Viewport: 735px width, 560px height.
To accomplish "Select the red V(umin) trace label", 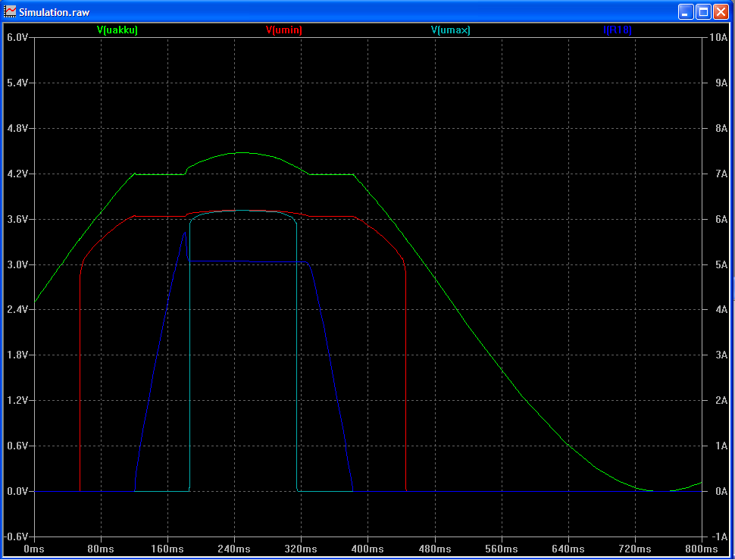I will 284,30.
